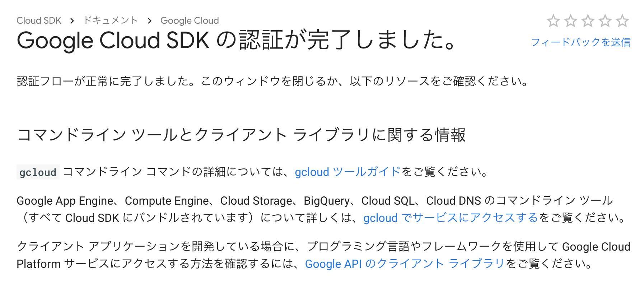The image size is (644, 293).
Task: Open the Cloud SDK breadcrumb
Action: (39, 21)
